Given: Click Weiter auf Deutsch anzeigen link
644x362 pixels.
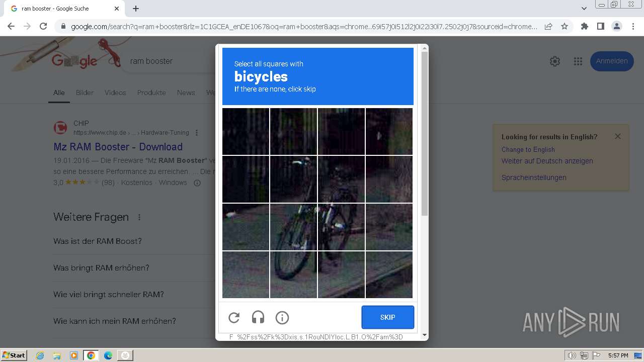Looking at the screenshot, I should (x=547, y=161).
